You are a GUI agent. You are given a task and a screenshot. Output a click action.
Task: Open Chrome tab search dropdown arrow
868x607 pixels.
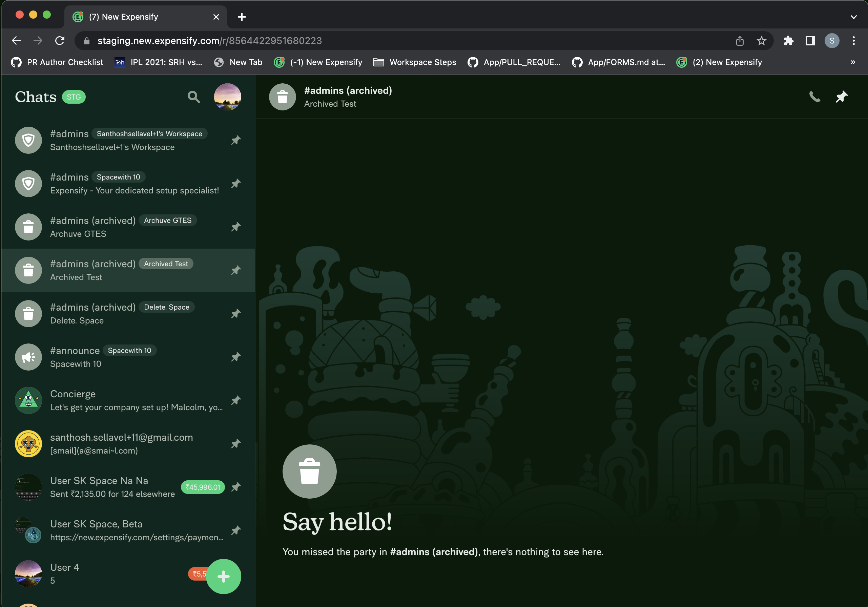[853, 17]
